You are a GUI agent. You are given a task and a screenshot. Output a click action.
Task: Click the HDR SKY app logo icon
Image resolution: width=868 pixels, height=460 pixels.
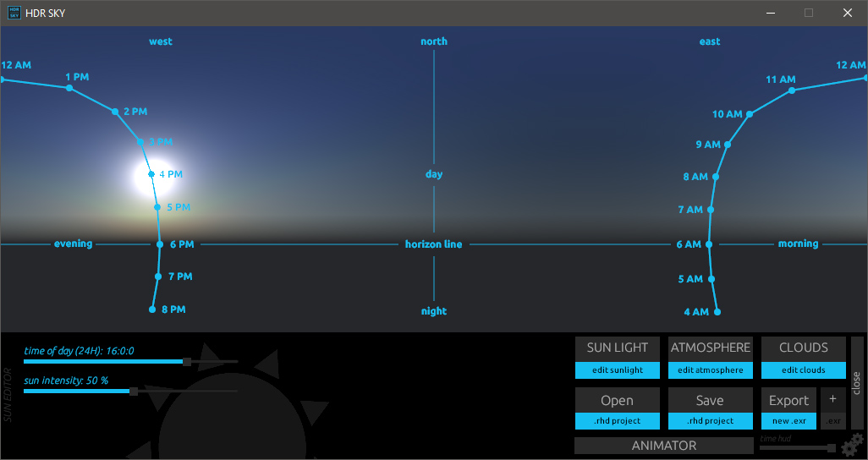[x=14, y=13]
